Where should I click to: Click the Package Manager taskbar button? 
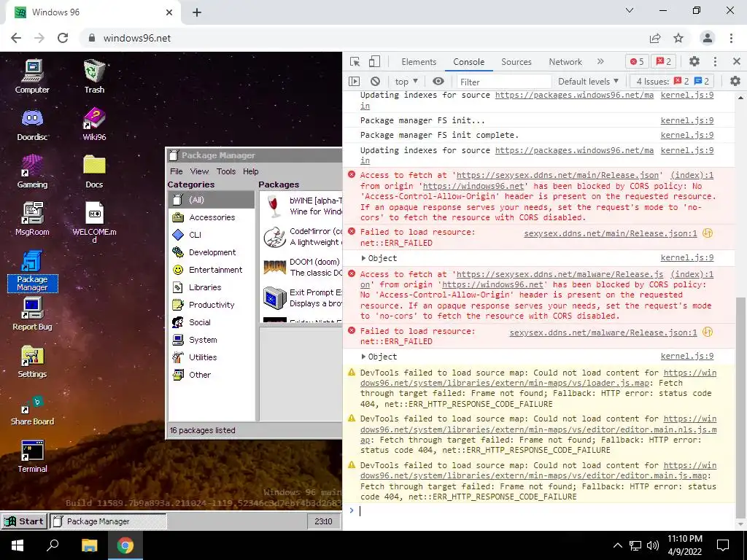point(108,521)
